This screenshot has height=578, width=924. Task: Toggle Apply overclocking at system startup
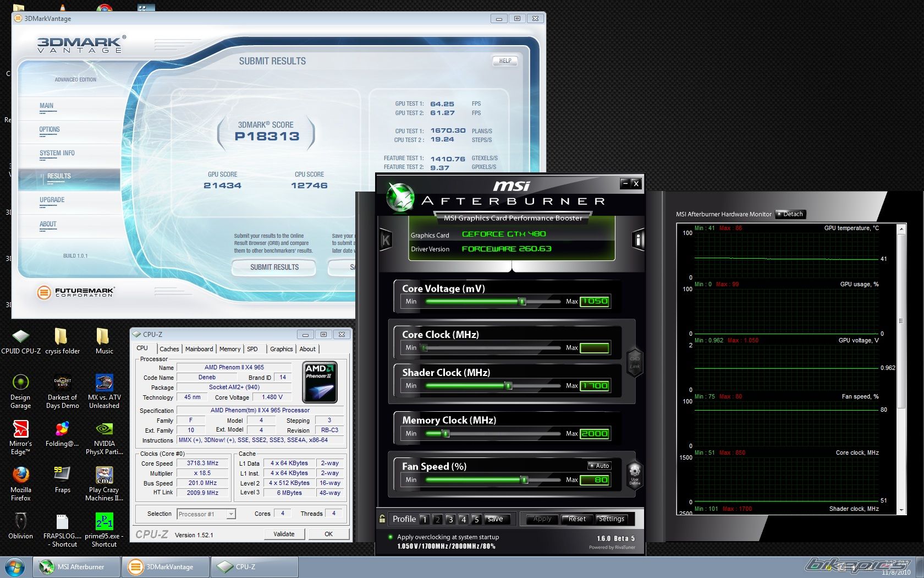click(391, 537)
